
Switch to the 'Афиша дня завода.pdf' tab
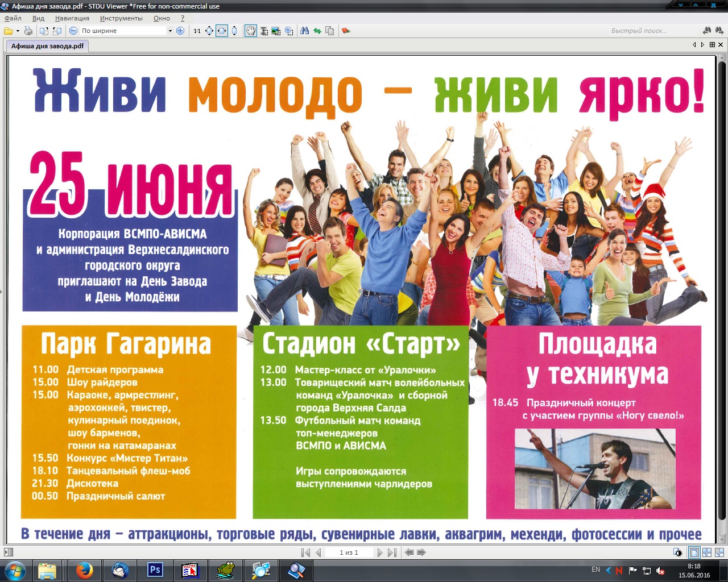coord(47,46)
